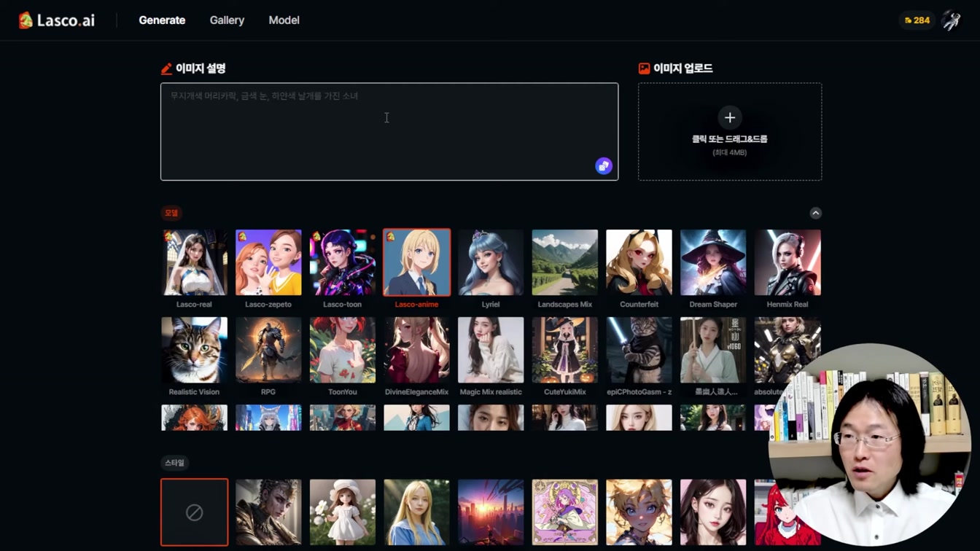Click the image description text box
This screenshot has height=551, width=980.
click(x=389, y=131)
